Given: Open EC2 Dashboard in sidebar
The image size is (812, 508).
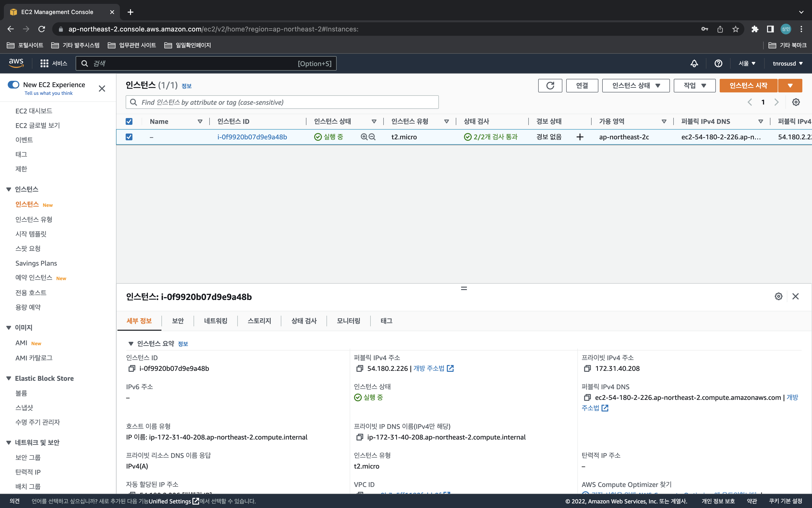Looking at the screenshot, I should coord(34,111).
